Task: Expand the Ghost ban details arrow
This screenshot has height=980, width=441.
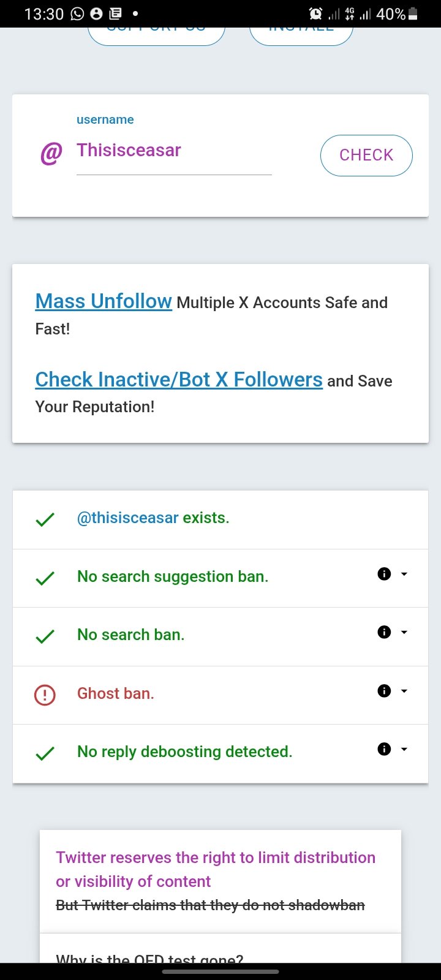Action: pyautogui.click(x=404, y=691)
